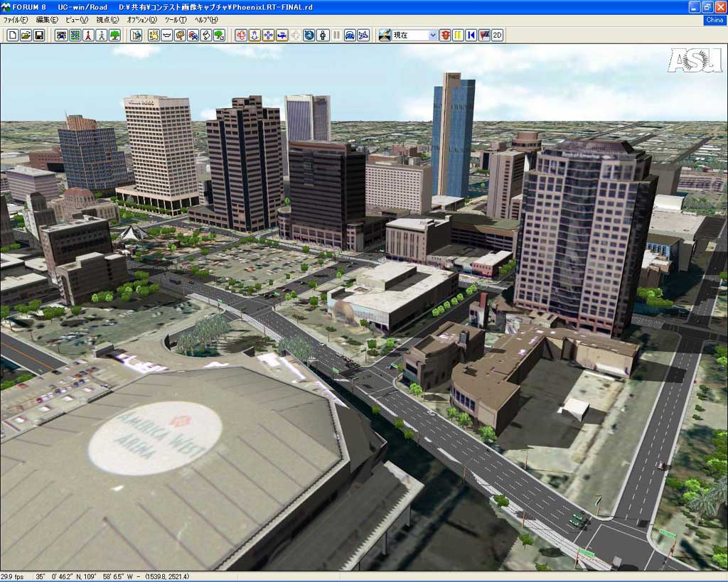The width and height of the screenshot is (728, 582).
Task: Click the red tower model icon
Action: (x=88, y=36)
